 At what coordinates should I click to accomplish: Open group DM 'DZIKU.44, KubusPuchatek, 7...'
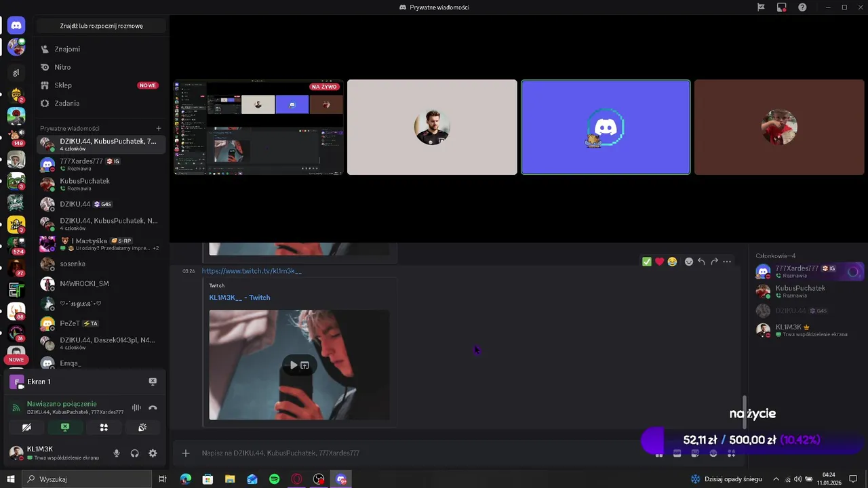click(102, 144)
